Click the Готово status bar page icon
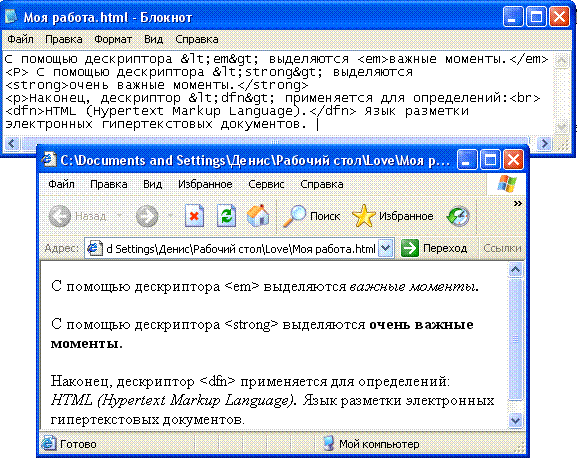577x458 pixels. (x=48, y=444)
